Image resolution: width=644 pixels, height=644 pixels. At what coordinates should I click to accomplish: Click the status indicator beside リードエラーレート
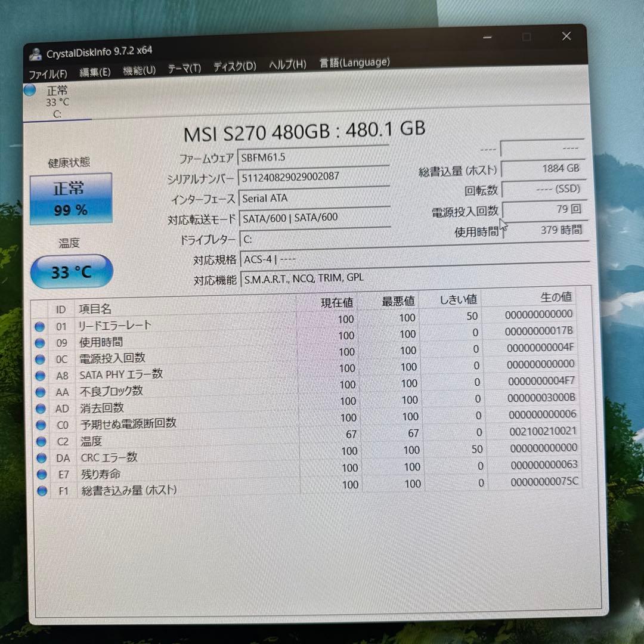coord(41,326)
